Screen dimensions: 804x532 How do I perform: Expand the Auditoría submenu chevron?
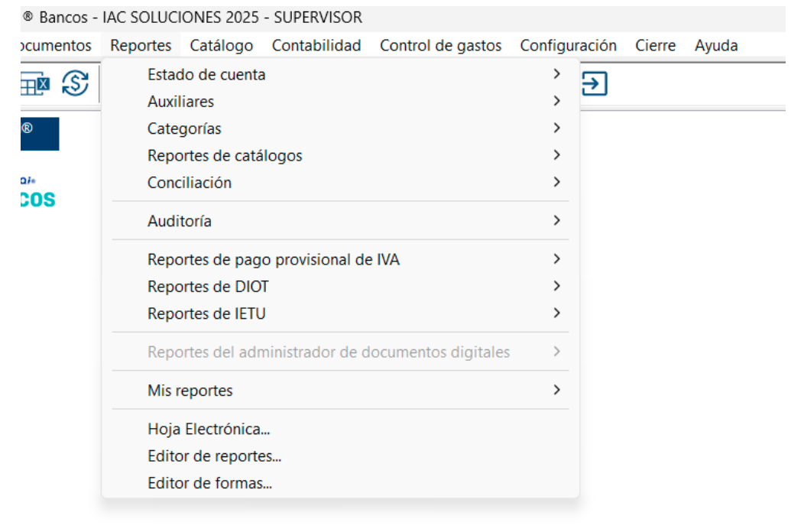click(x=556, y=221)
